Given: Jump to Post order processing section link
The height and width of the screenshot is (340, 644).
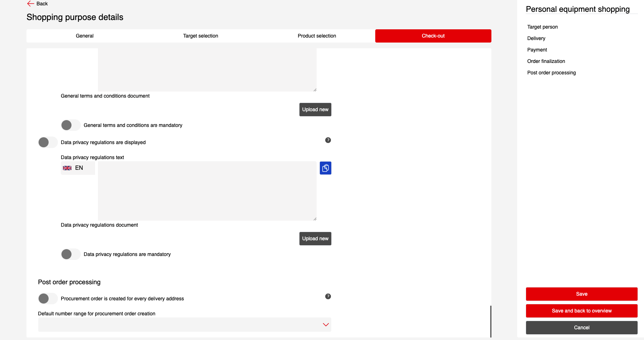Looking at the screenshot, I should click(x=551, y=73).
